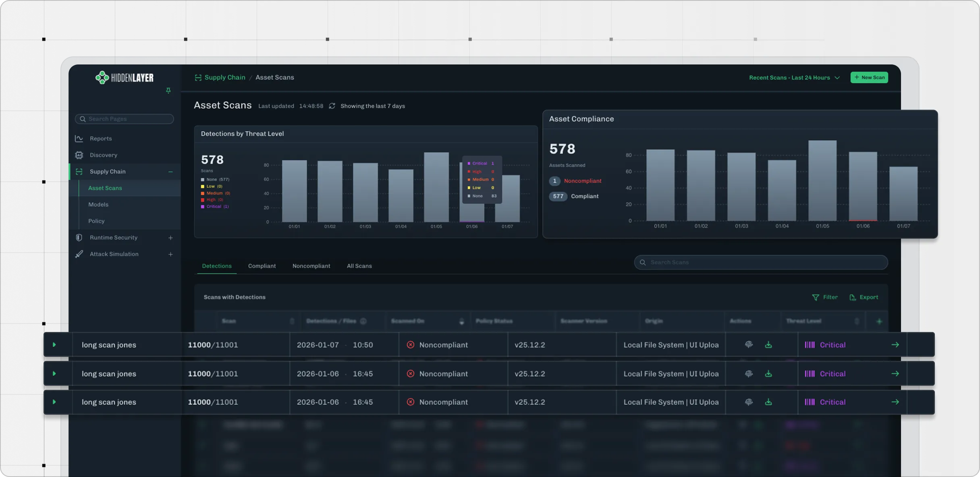This screenshot has height=477, width=980.
Task: Click Supply Chain breadcrumb link
Action: [x=224, y=77]
